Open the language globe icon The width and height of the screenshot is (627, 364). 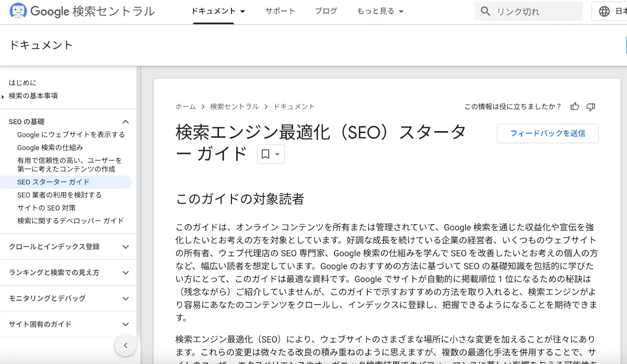(605, 10)
